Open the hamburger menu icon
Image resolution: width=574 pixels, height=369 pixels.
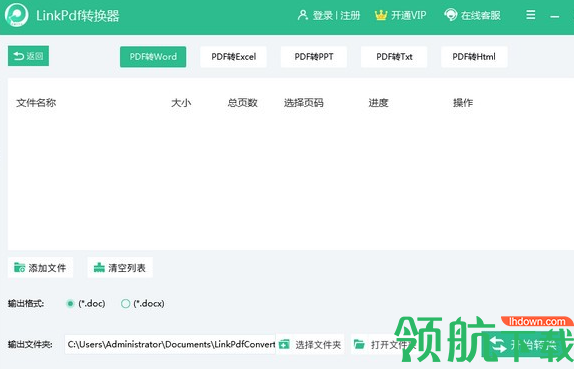pos(530,15)
